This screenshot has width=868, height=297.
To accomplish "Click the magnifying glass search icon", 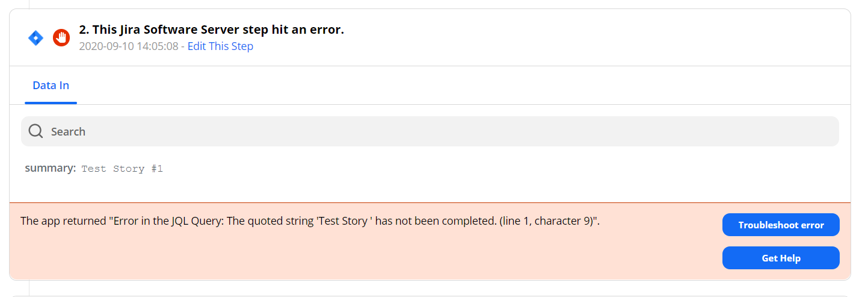I will click(x=35, y=131).
